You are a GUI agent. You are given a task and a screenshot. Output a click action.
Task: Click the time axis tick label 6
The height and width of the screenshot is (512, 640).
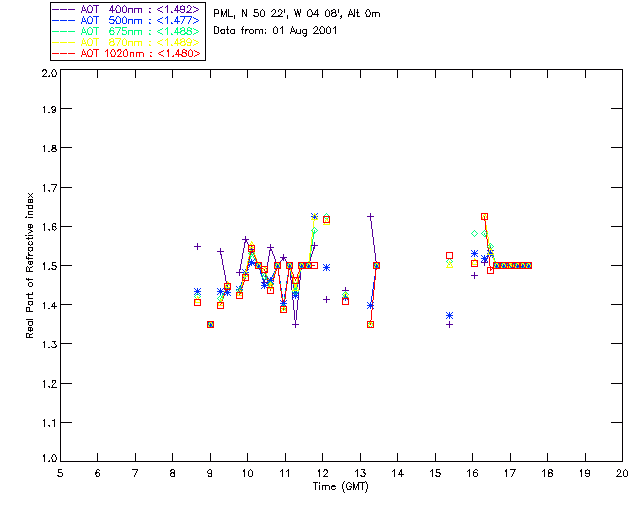(98, 473)
